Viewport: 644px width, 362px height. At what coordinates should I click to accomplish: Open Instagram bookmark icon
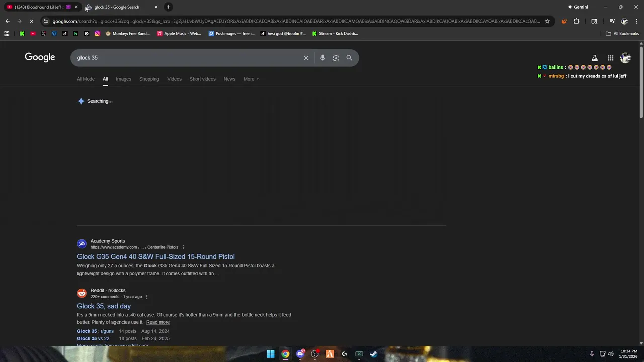click(x=97, y=34)
